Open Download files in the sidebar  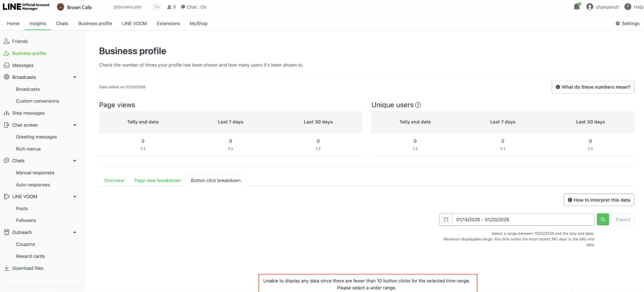click(x=28, y=268)
